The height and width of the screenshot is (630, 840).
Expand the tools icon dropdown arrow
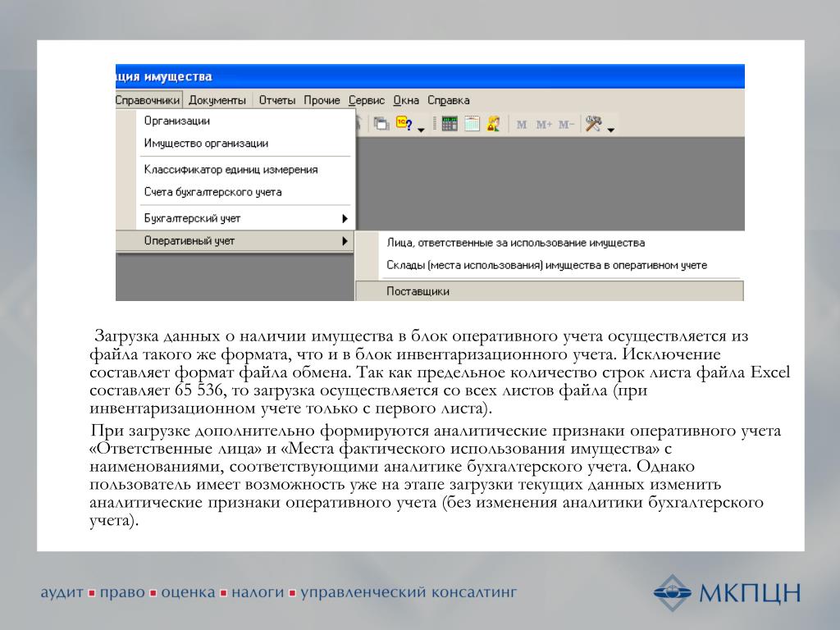click(x=610, y=130)
